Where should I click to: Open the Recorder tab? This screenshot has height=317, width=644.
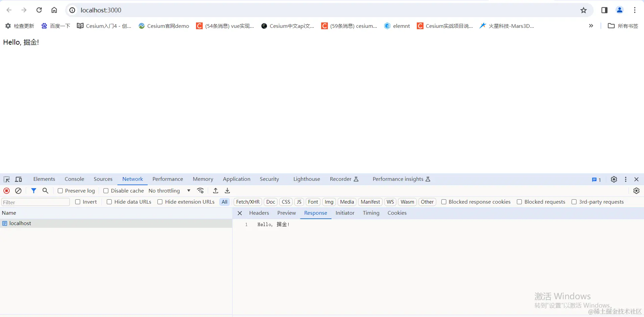344,179
